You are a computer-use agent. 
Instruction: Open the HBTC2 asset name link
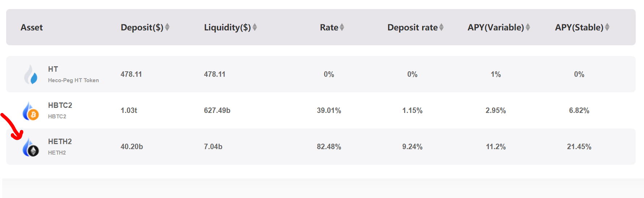pyautogui.click(x=60, y=105)
